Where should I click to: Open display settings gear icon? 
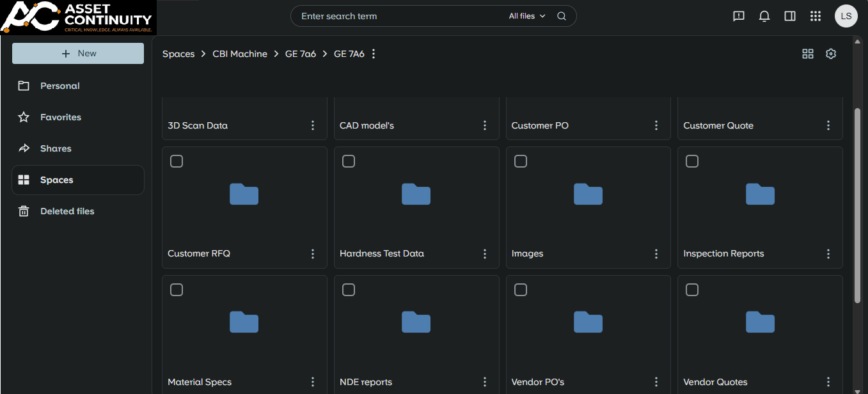coord(831,54)
